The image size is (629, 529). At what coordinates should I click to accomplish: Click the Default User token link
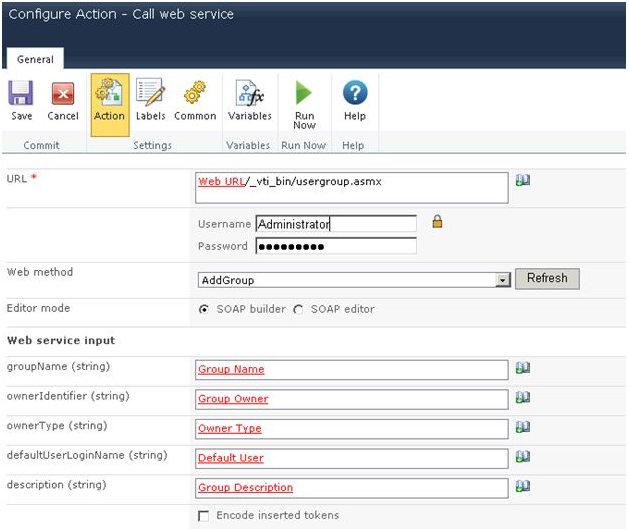click(231, 458)
